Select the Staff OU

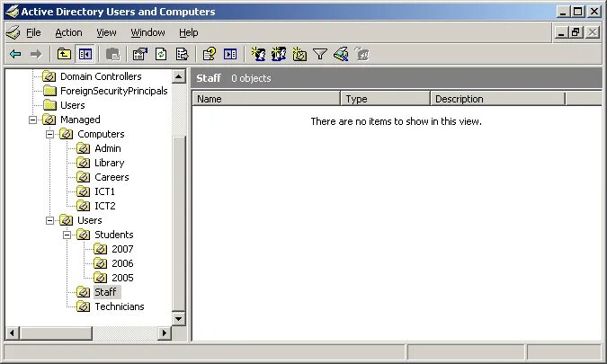click(105, 292)
